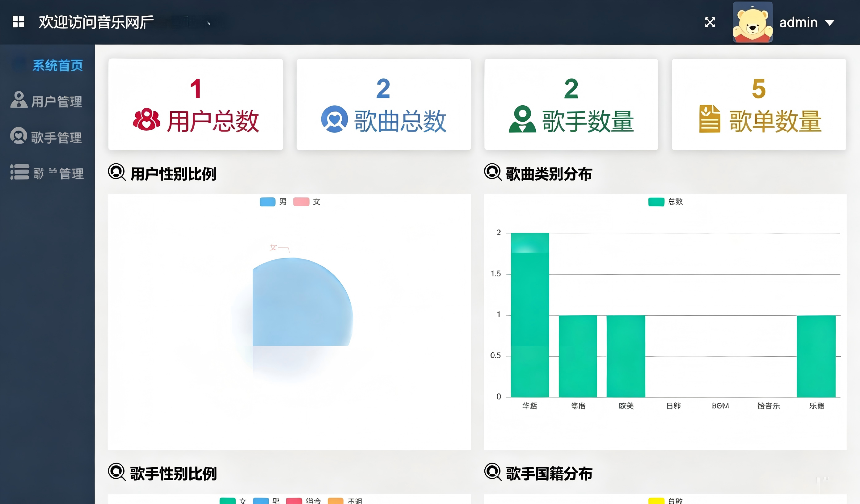
Task: Click the blue 歌曲总数 heart icon
Action: 335,119
